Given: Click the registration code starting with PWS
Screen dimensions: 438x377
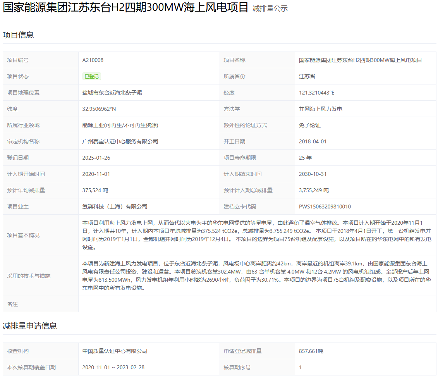Looking at the screenshot, I should tap(325, 207).
